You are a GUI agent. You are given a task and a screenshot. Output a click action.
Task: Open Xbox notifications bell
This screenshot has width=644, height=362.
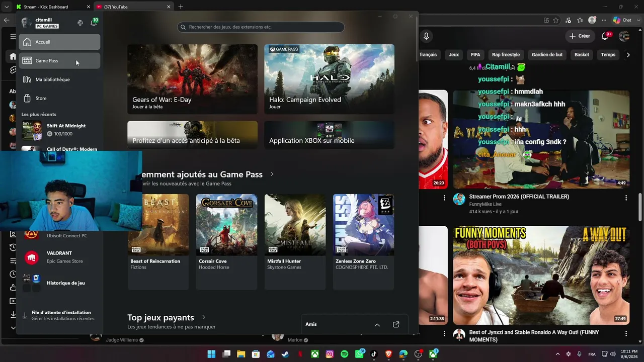94,23
